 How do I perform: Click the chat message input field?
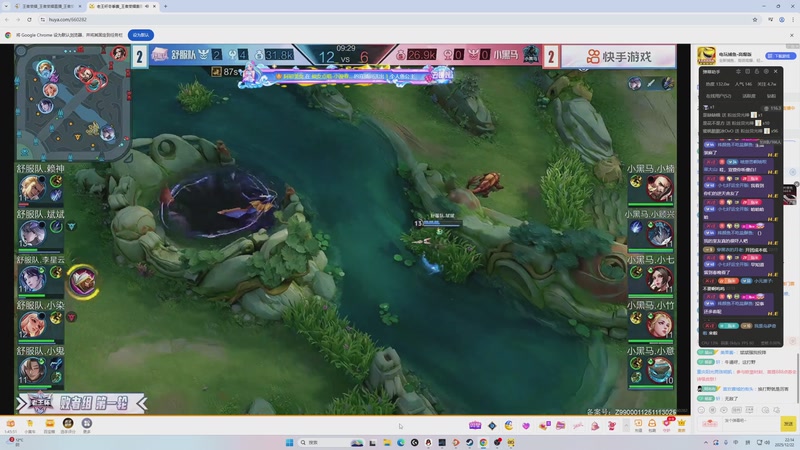click(750, 423)
